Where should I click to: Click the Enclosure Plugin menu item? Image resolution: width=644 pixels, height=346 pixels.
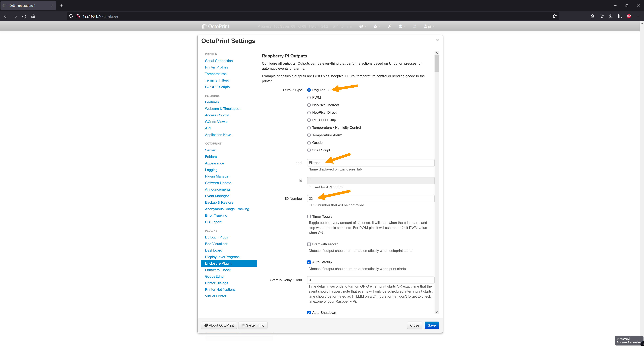(218, 263)
